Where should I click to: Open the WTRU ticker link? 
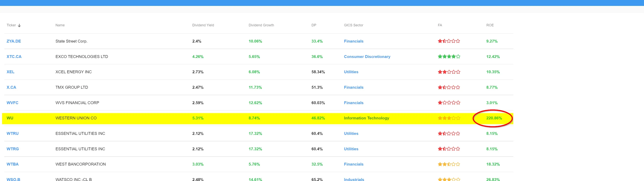pyautogui.click(x=13, y=134)
